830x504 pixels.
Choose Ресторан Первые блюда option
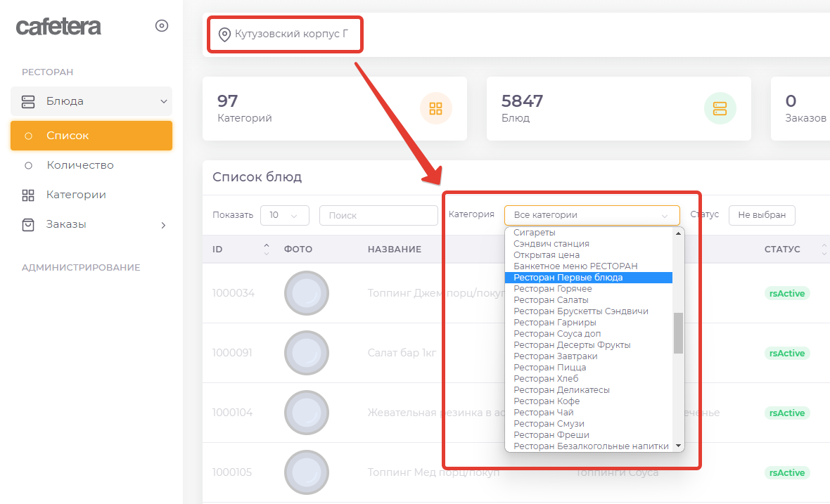tap(568, 278)
